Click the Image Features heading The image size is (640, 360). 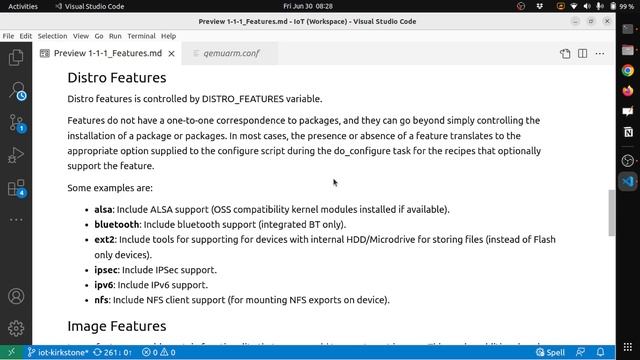[x=117, y=326]
